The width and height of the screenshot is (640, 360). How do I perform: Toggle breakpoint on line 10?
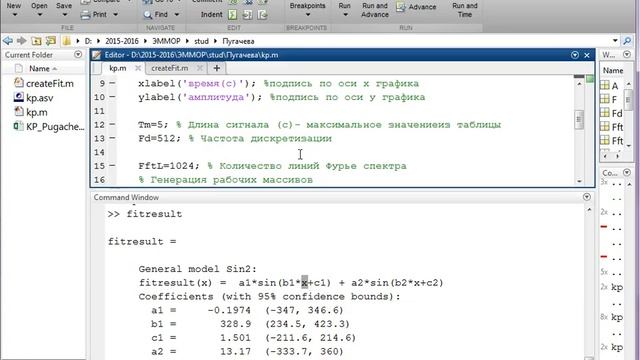click(x=112, y=97)
